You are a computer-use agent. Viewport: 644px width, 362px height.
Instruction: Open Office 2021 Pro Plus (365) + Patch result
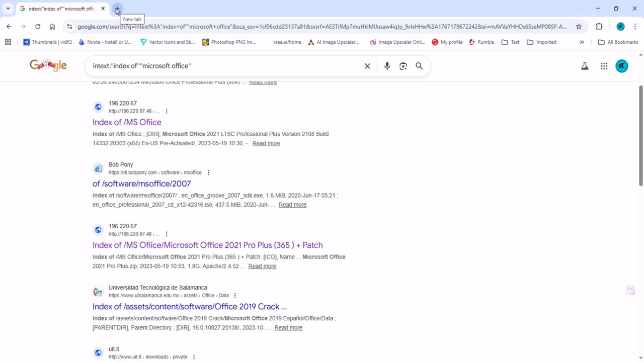coord(208,245)
